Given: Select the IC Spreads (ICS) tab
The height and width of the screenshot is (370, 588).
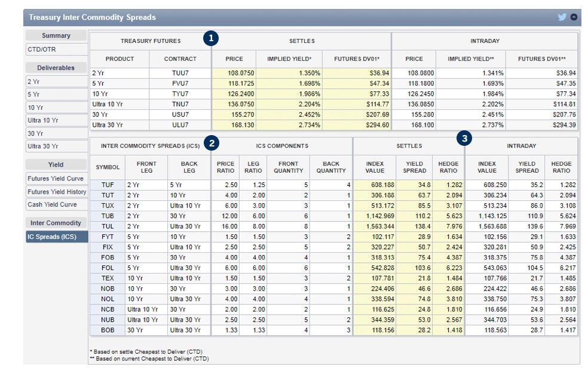Looking at the screenshot, I should point(56,237).
